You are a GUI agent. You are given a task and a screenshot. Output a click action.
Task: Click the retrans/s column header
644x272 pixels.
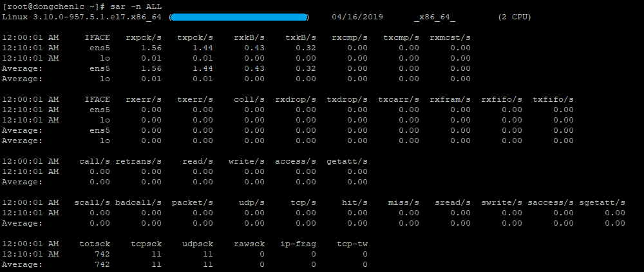point(138,161)
